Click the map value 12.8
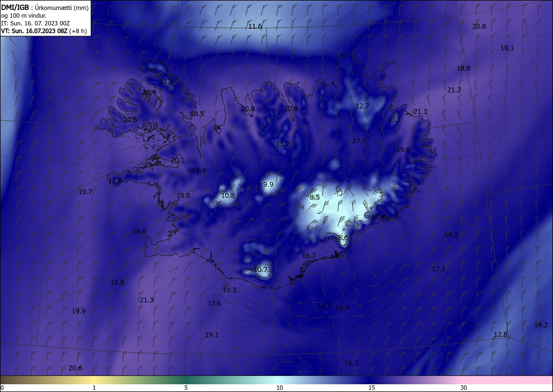 click(x=500, y=334)
